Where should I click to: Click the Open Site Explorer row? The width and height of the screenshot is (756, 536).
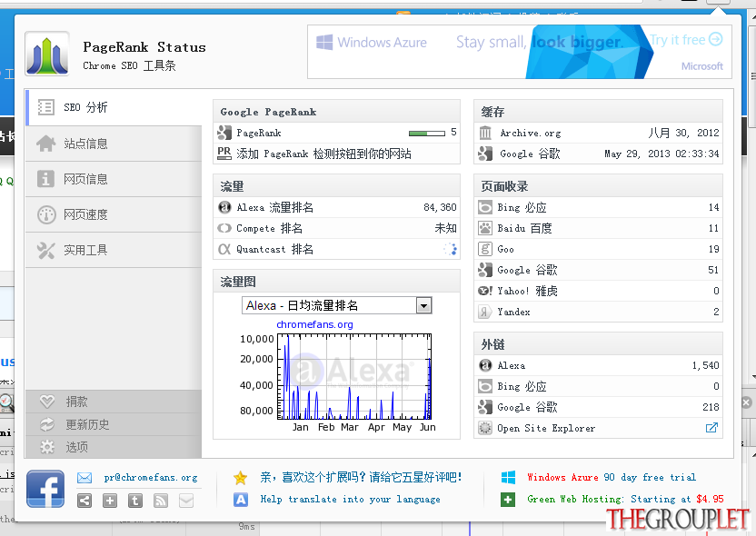tap(598, 428)
